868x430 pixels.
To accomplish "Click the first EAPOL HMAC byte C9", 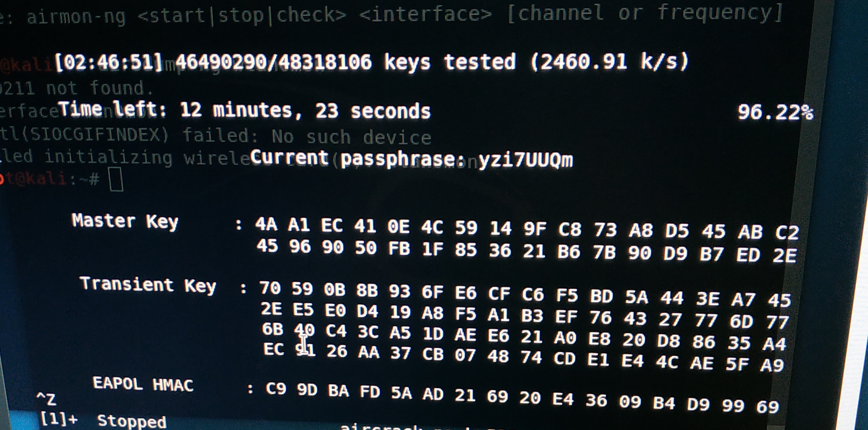I will (276, 389).
